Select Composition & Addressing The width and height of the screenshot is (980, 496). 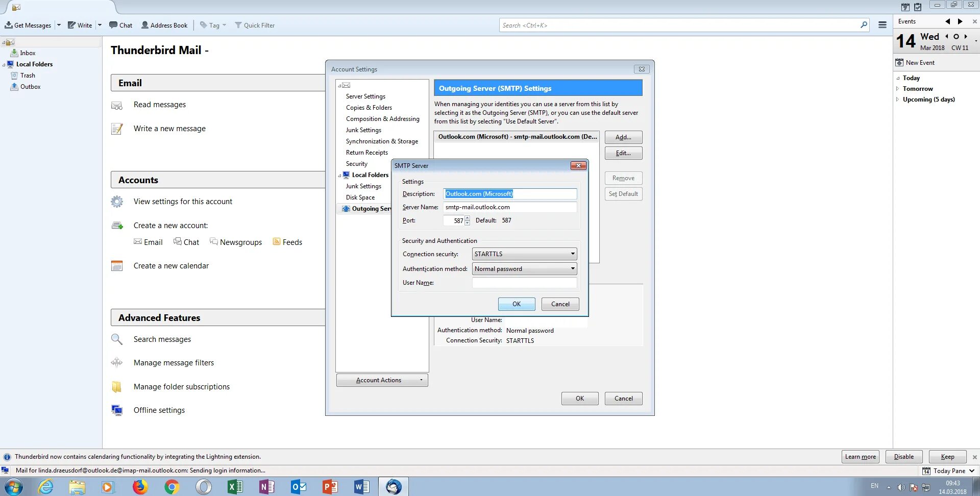[x=382, y=119]
